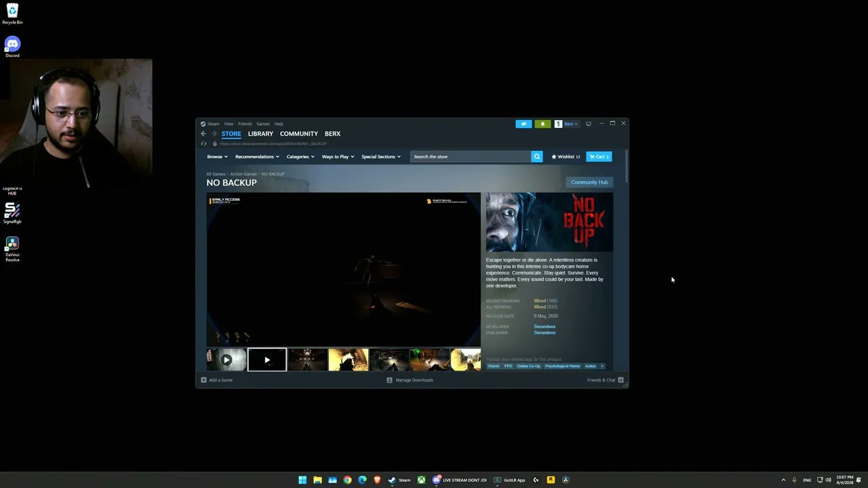Select the FPS tag
This screenshot has width=868, height=488.
click(x=508, y=366)
